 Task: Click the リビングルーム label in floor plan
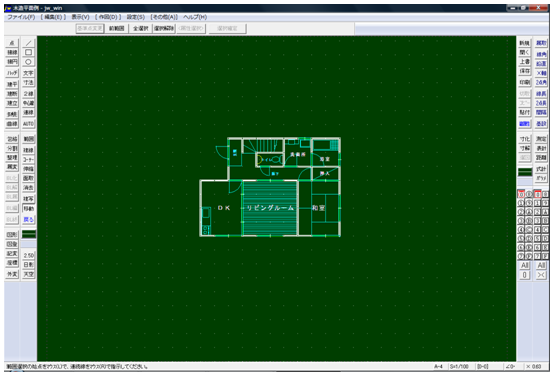tap(270, 208)
